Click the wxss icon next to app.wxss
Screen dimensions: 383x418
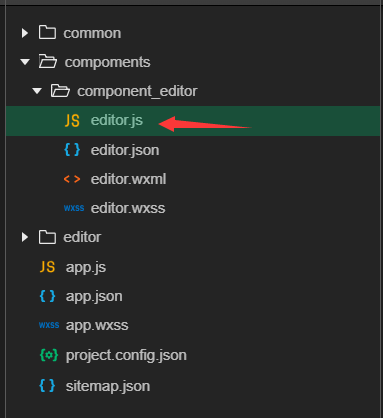49,325
